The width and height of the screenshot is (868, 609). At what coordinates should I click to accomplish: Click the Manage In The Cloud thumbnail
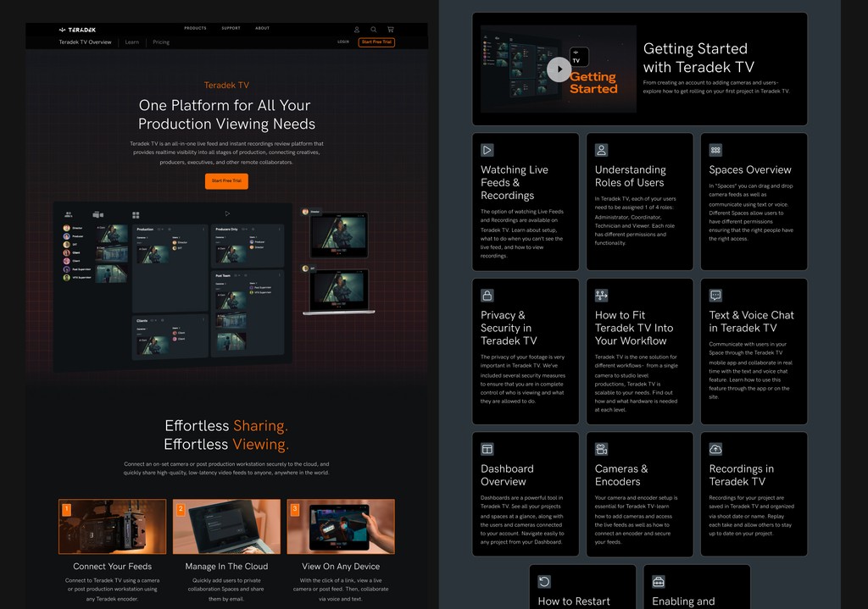[x=226, y=527]
